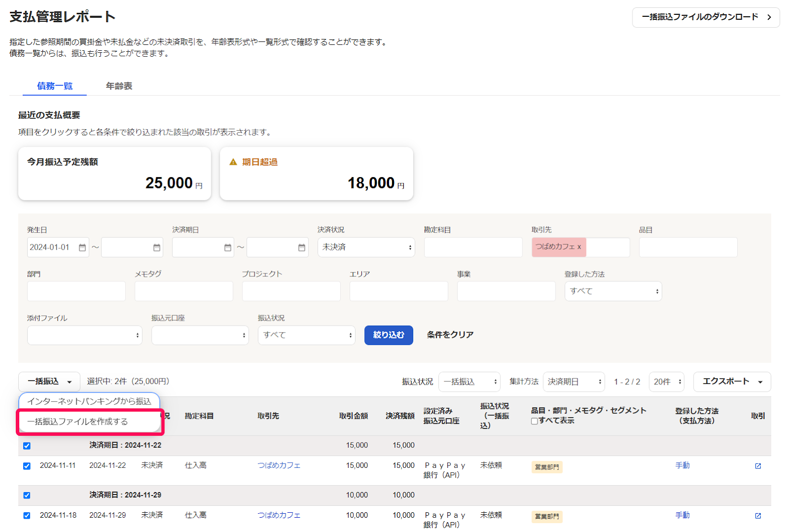This screenshot has width=790, height=532.
Task: Open the 添付ファイル dropdown
Action: click(84, 335)
